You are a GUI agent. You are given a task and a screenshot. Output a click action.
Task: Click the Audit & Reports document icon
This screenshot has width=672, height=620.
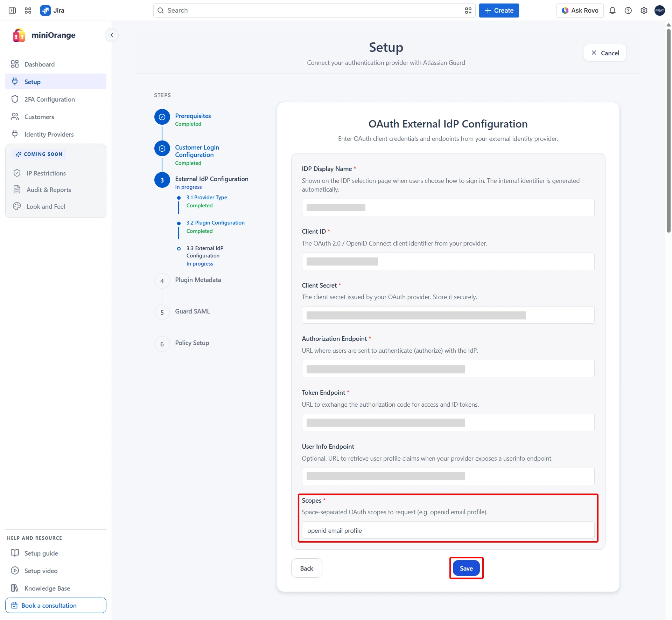17,190
